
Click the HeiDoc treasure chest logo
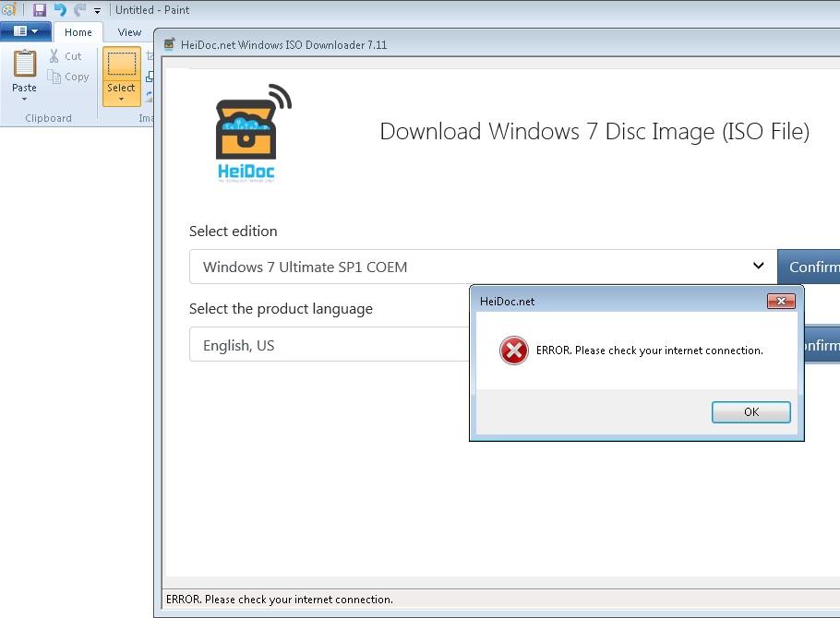coord(254,133)
